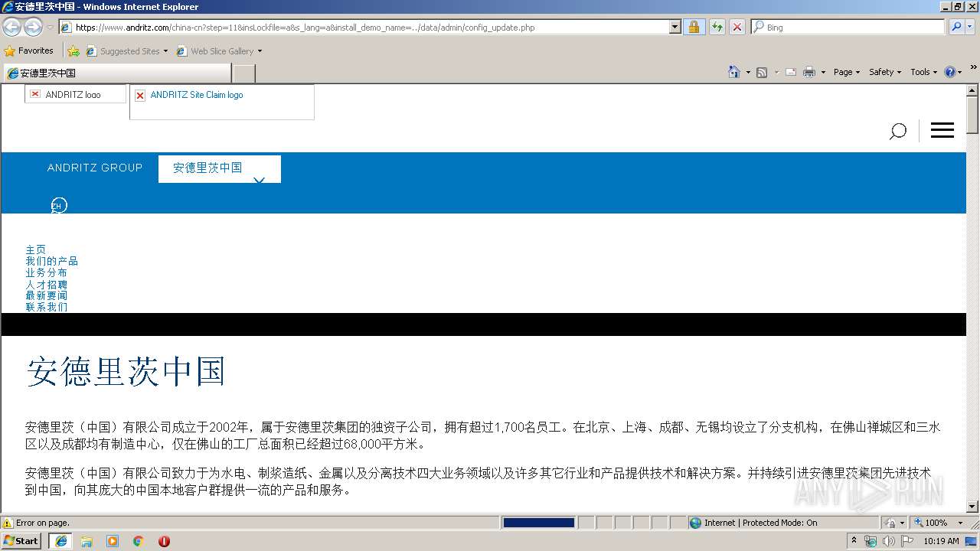Open the Safety menu
Viewport: 980px width, 551px height.
[x=885, y=72]
